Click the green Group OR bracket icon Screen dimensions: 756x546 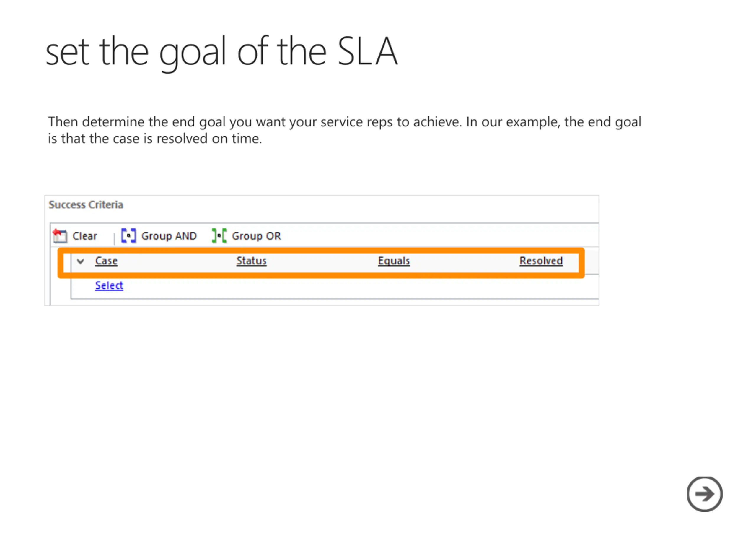pyautogui.click(x=219, y=236)
